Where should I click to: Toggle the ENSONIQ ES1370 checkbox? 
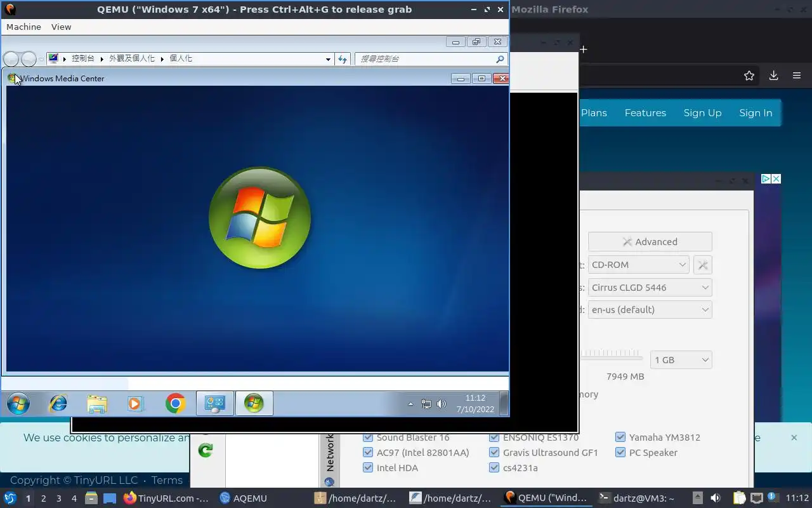point(494,437)
